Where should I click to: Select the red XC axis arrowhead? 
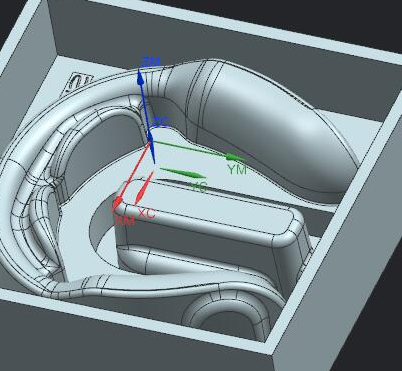(x=143, y=189)
